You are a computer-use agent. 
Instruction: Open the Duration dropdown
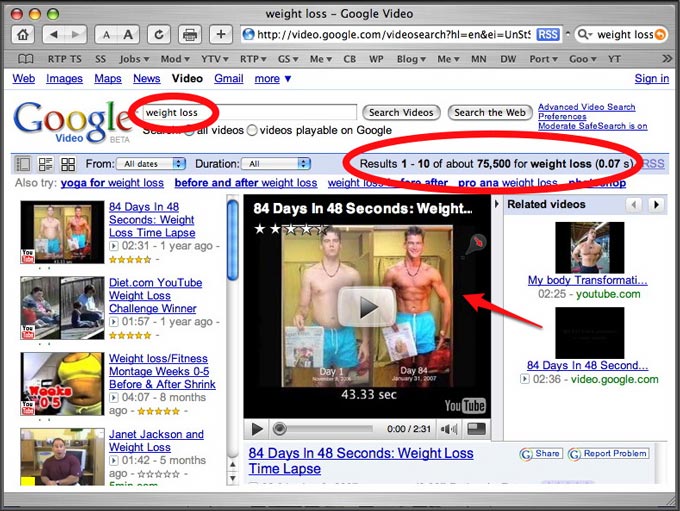tap(276, 164)
